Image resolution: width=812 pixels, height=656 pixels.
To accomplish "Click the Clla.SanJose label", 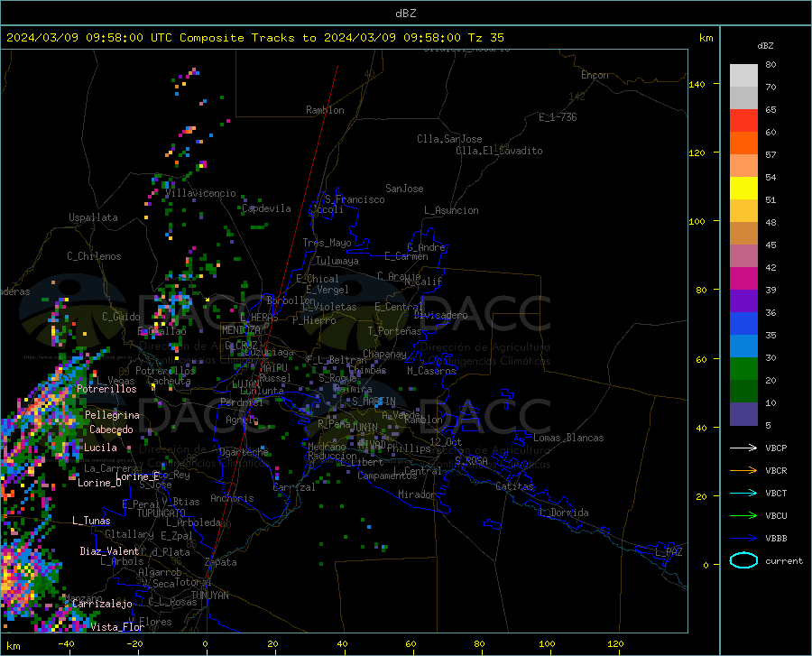I will coord(449,139).
